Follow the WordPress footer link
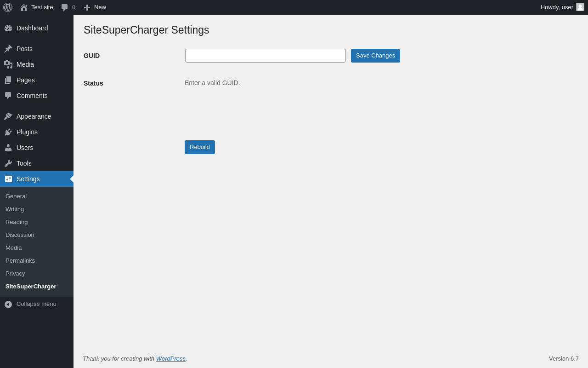The width and height of the screenshot is (588, 368). pyautogui.click(x=171, y=359)
